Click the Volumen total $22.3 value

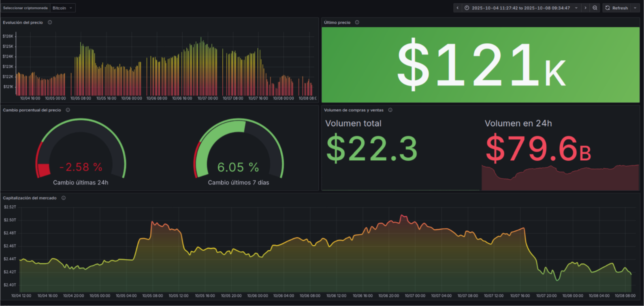372,149
